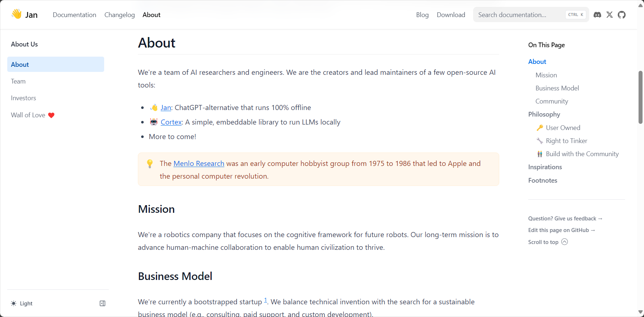Select About in the left sidebar

pyautogui.click(x=56, y=64)
